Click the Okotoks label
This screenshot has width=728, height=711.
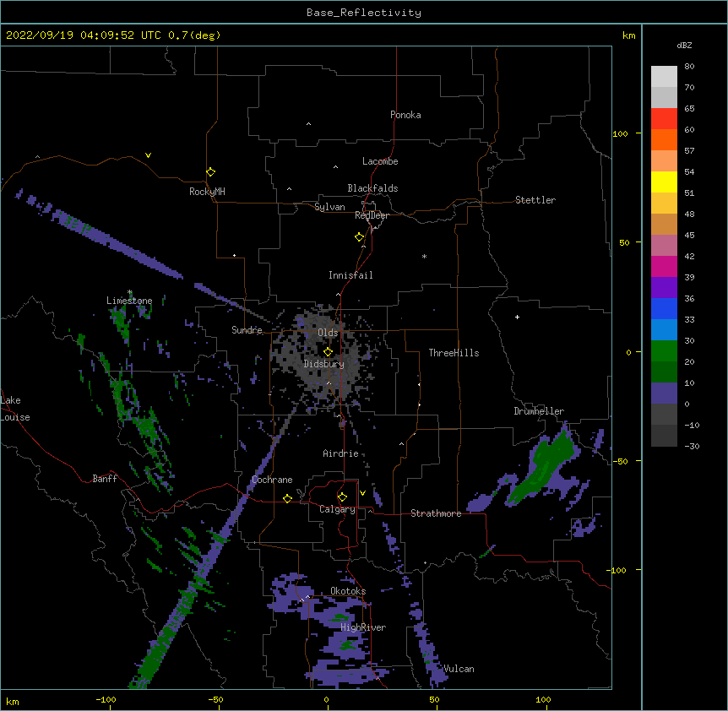(x=348, y=591)
